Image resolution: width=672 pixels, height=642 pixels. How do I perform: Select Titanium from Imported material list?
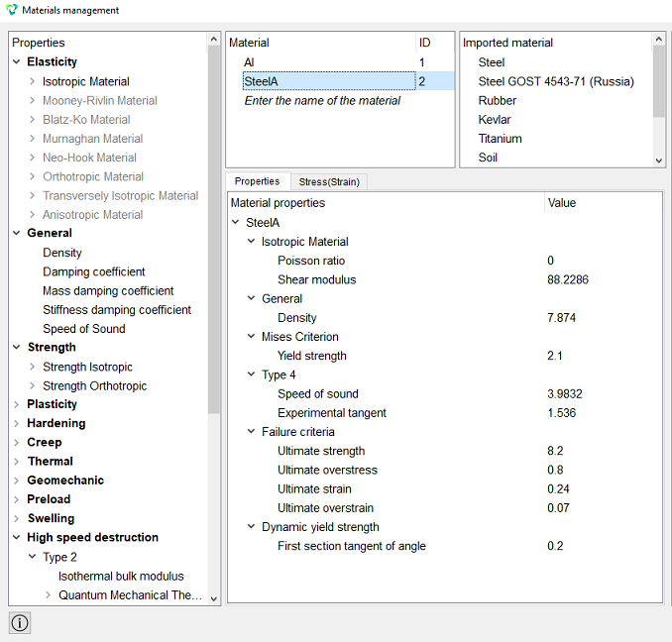click(500, 139)
